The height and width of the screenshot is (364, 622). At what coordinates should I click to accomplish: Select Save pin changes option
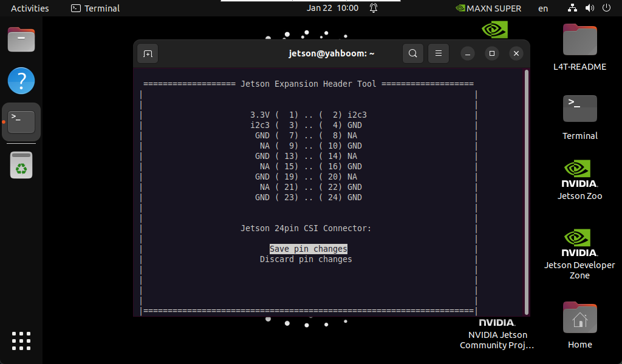[x=308, y=249]
